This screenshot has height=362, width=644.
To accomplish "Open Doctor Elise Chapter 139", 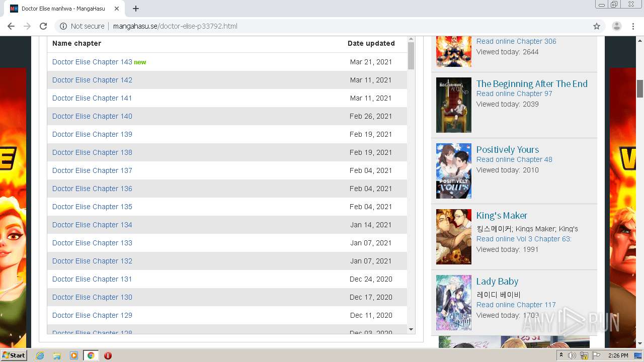I will 92,134.
